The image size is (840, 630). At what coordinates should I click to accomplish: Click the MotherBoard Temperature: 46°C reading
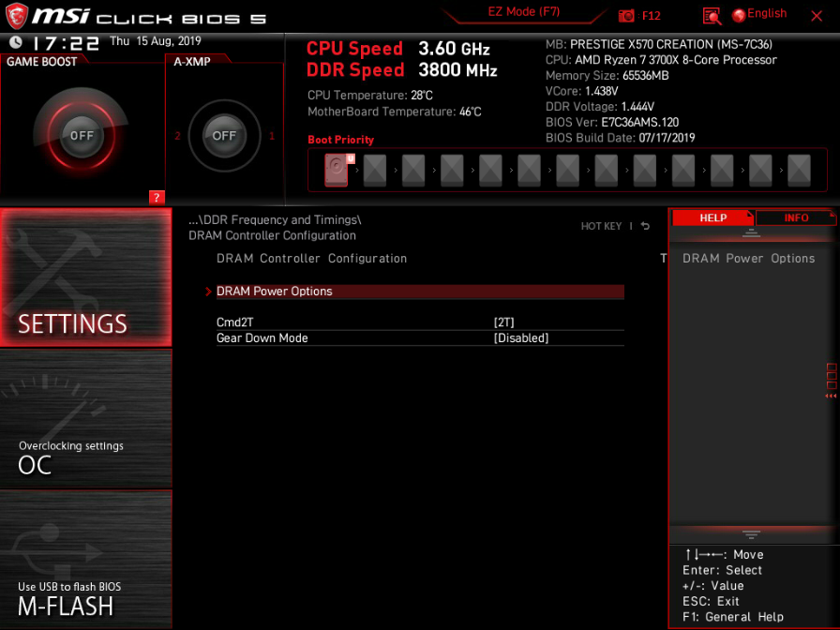coord(395,112)
